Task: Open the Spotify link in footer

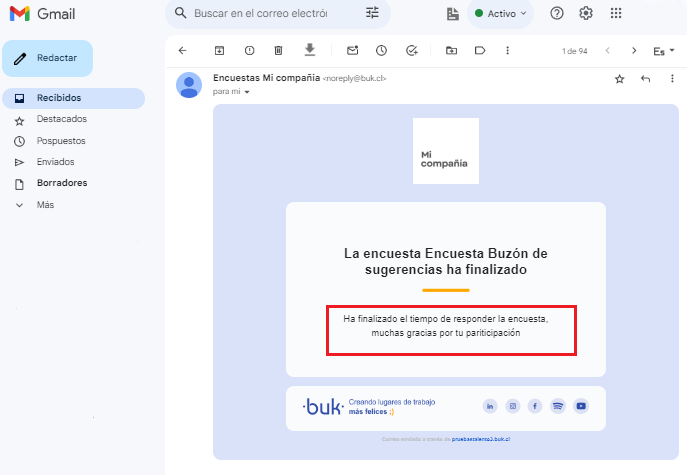Action: click(x=558, y=406)
